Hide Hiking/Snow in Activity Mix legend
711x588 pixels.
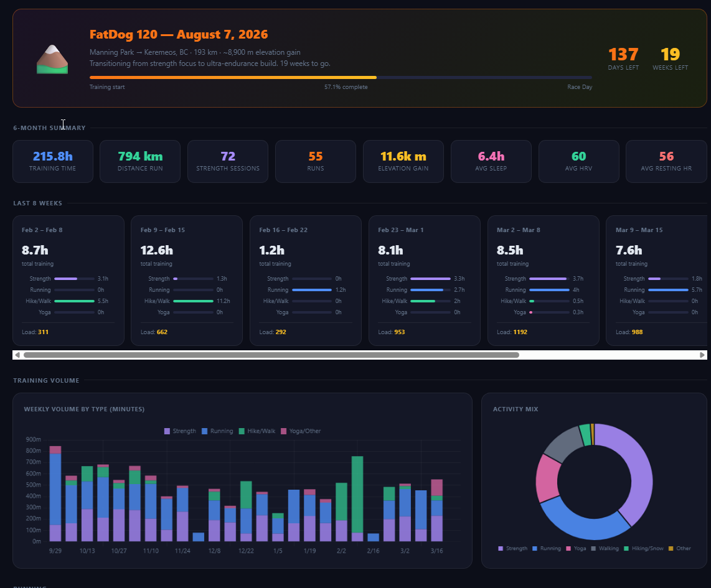pyautogui.click(x=643, y=548)
